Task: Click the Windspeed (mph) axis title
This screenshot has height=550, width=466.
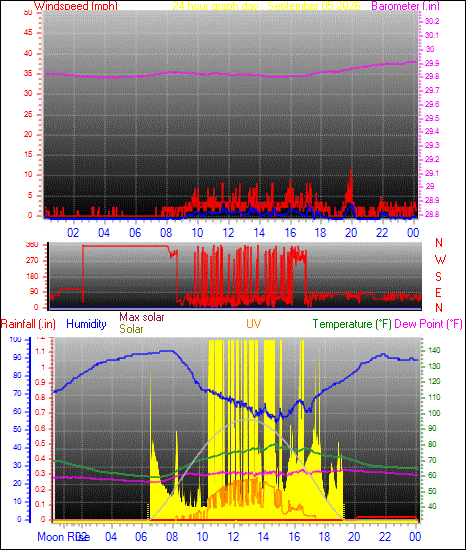Action: coord(76,6)
